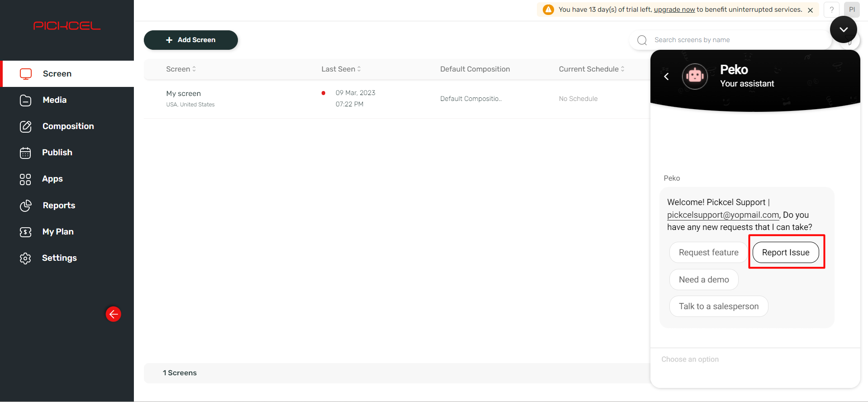The width and height of the screenshot is (868, 402).
Task: Click USA, United States location text
Action: [190, 105]
